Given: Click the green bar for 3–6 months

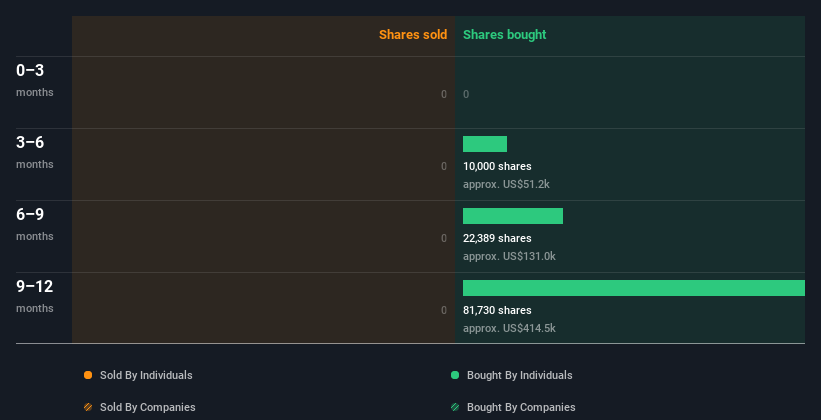Looking at the screenshot, I should click(x=485, y=144).
